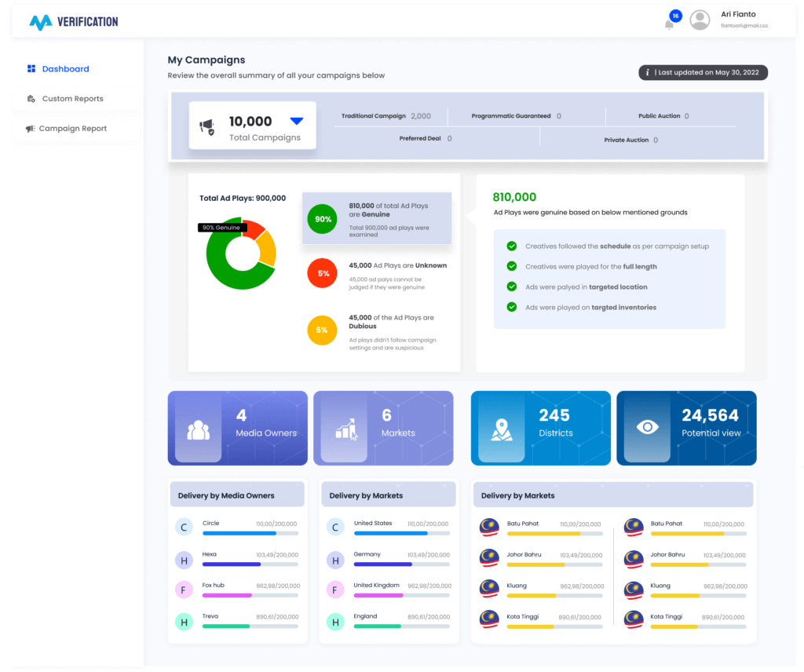Expand the Total Campaigns dropdown arrow
Viewport: 804px width, 672px height.
(296, 121)
